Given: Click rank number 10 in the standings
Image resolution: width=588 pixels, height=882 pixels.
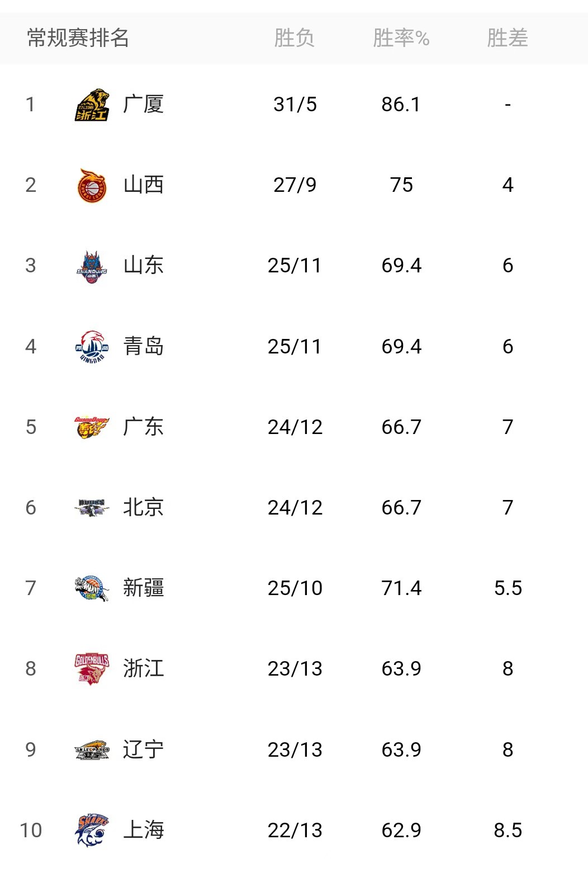Looking at the screenshot, I should point(31,830).
